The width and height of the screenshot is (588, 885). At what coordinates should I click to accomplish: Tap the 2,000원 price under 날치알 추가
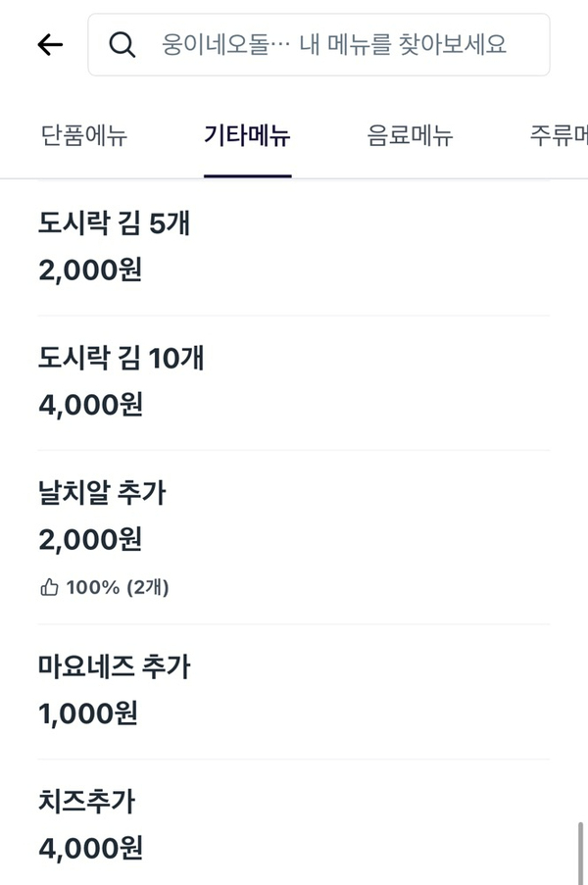click(x=90, y=540)
